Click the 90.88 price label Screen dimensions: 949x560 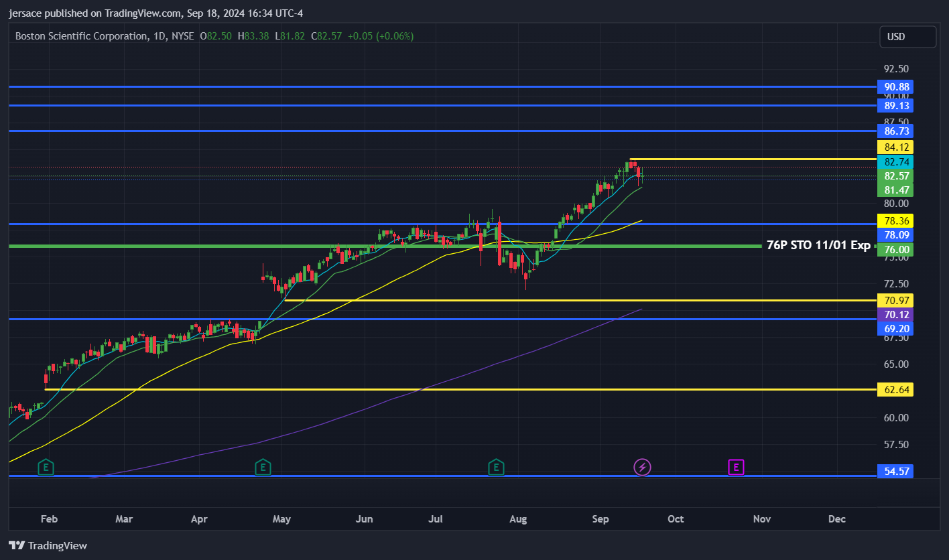(896, 87)
